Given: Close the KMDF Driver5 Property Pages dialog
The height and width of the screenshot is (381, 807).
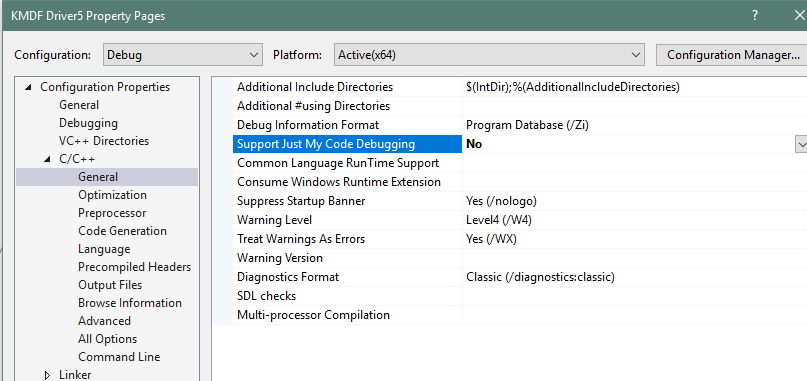Looking at the screenshot, I should tap(799, 15).
